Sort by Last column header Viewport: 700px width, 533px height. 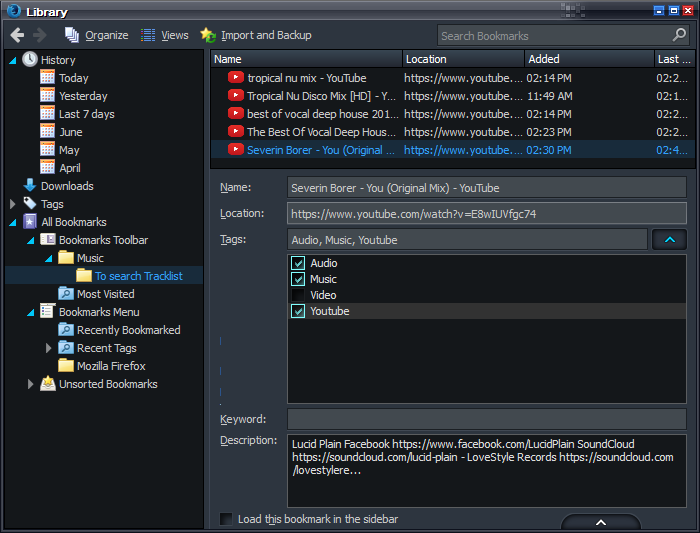tap(674, 59)
